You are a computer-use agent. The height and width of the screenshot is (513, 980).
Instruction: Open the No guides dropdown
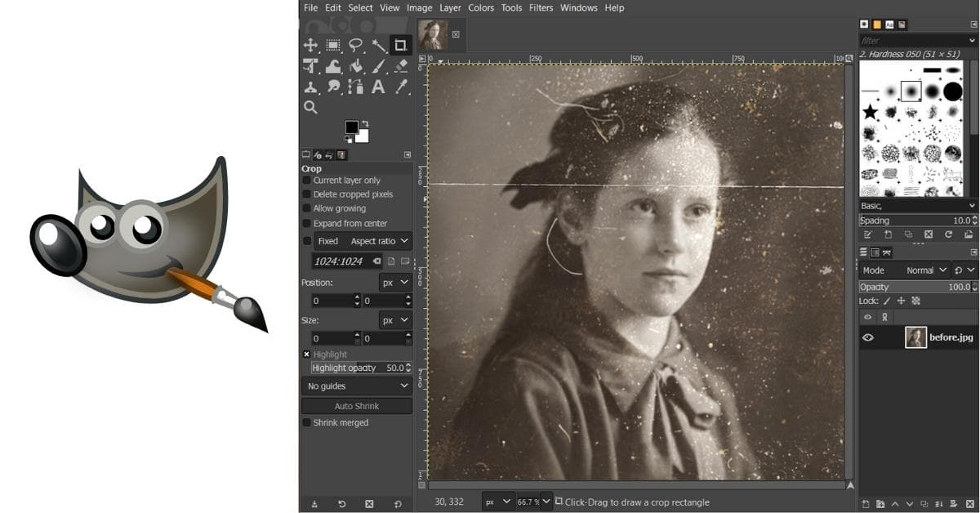click(357, 386)
